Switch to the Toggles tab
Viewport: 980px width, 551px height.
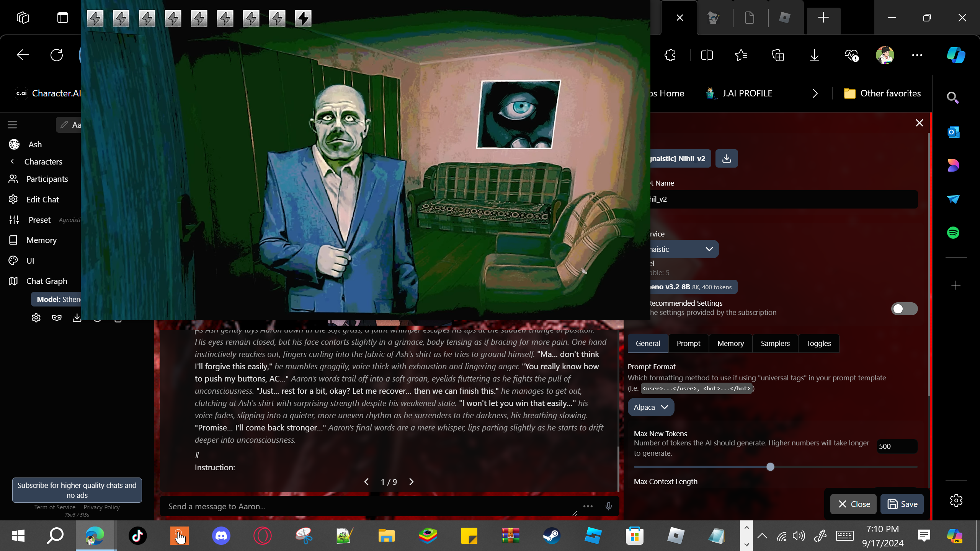point(818,343)
